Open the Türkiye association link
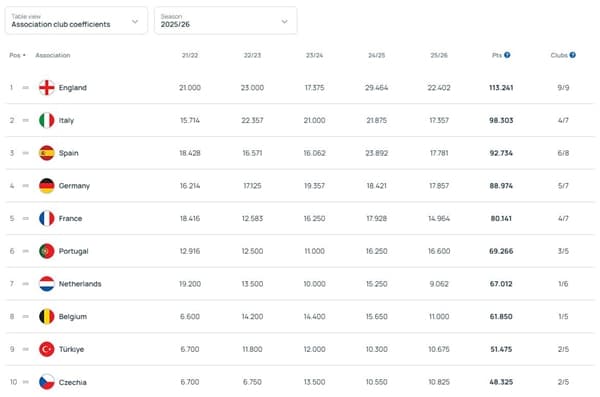This screenshot has width=600, height=397. pyautogui.click(x=71, y=349)
